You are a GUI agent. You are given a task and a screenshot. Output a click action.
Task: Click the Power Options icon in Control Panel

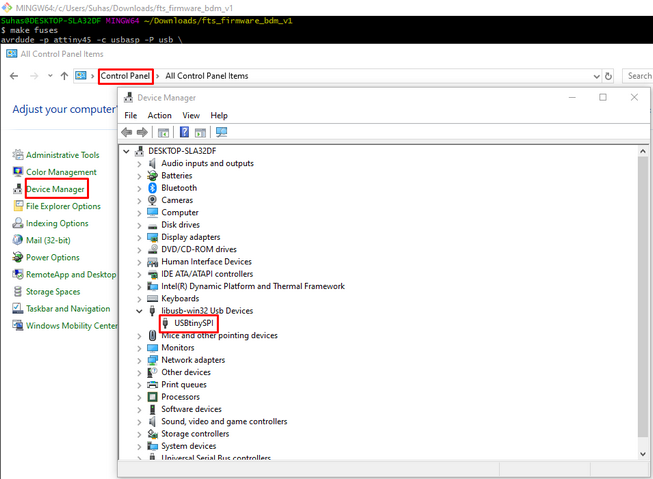click(17, 257)
